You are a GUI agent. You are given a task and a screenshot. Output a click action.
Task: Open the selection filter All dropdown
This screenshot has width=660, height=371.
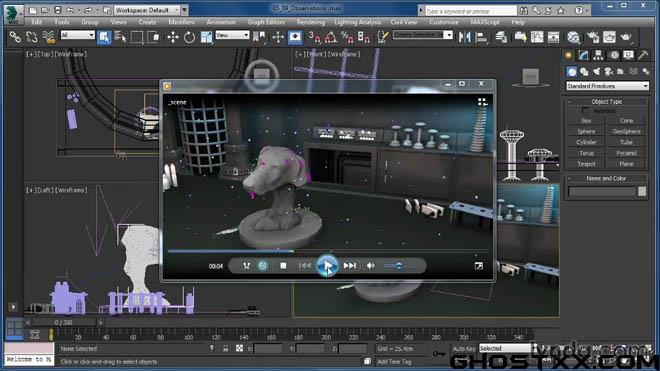point(78,35)
